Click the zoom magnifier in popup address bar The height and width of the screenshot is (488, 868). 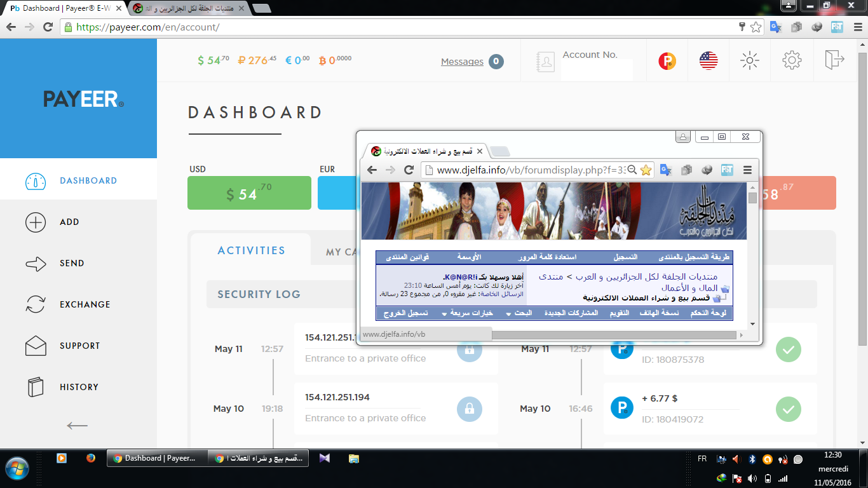633,170
